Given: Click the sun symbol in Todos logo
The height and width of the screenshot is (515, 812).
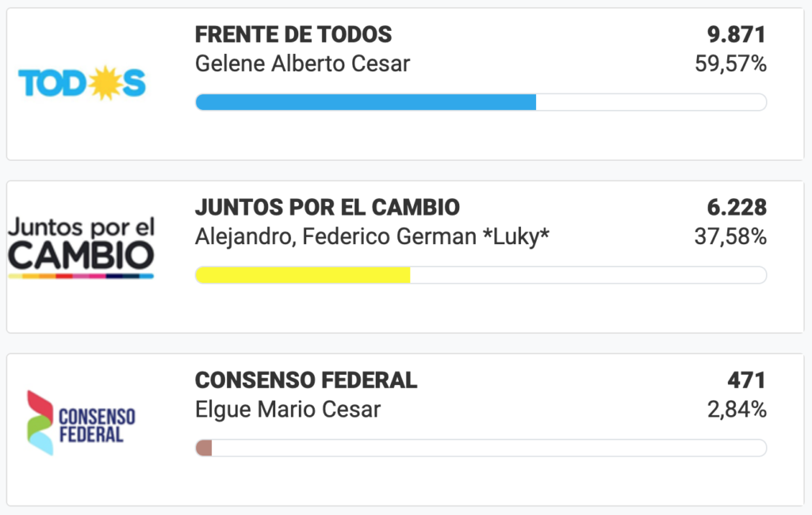Looking at the screenshot, I should click(105, 83).
